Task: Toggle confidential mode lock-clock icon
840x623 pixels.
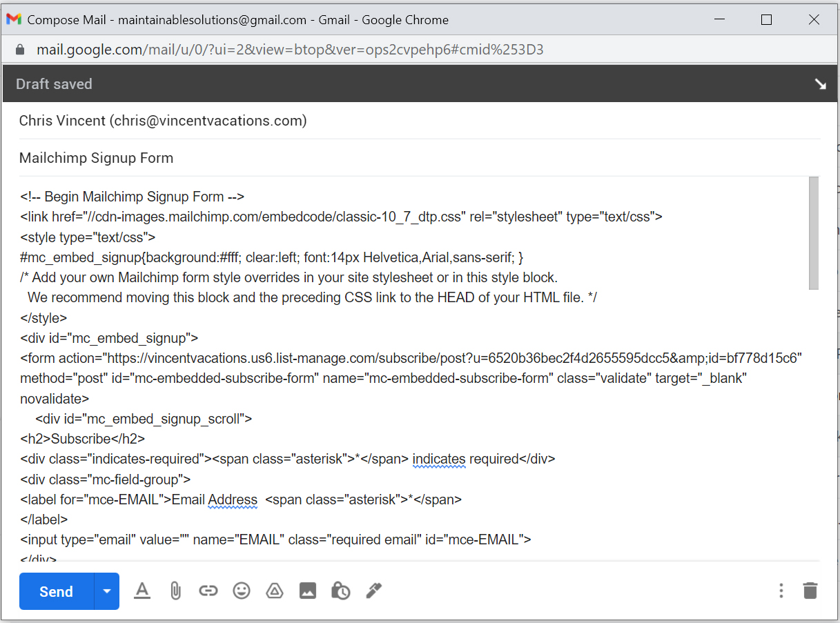Action: point(341,591)
